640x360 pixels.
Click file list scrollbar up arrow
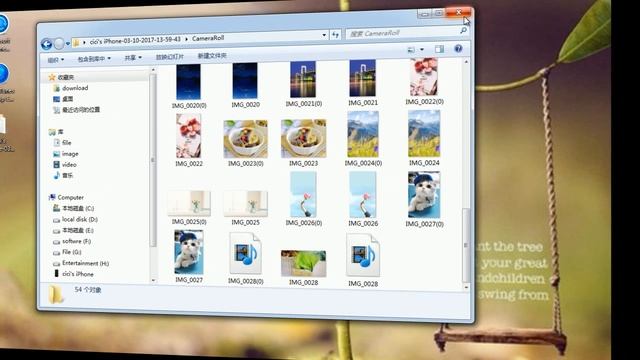tap(466, 62)
